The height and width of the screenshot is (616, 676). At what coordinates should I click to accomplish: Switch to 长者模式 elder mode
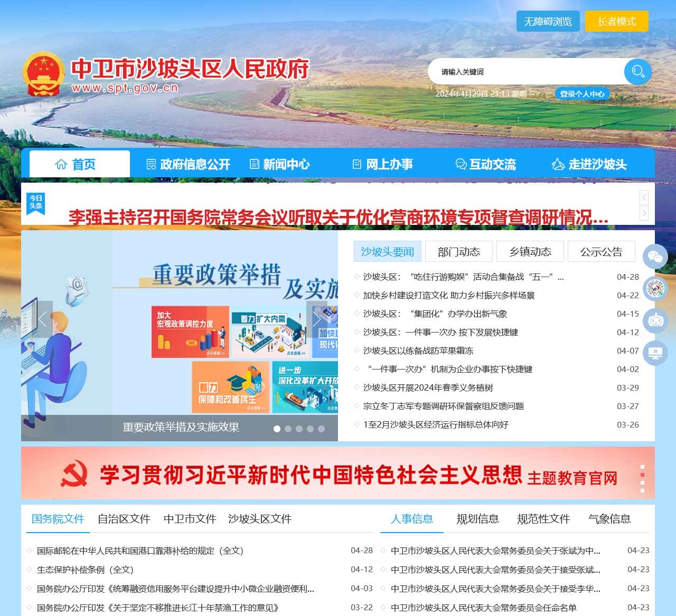[x=618, y=21]
